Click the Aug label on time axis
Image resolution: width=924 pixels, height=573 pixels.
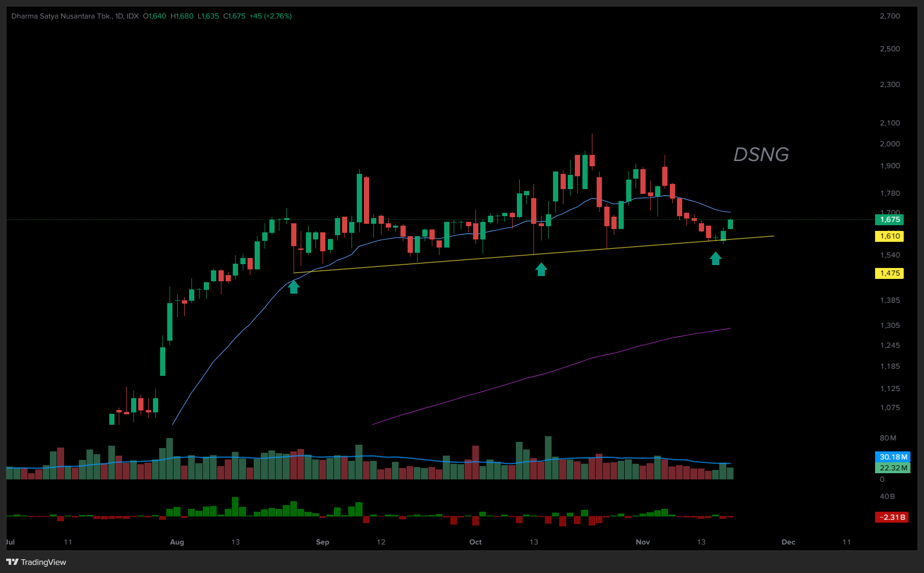(x=177, y=542)
